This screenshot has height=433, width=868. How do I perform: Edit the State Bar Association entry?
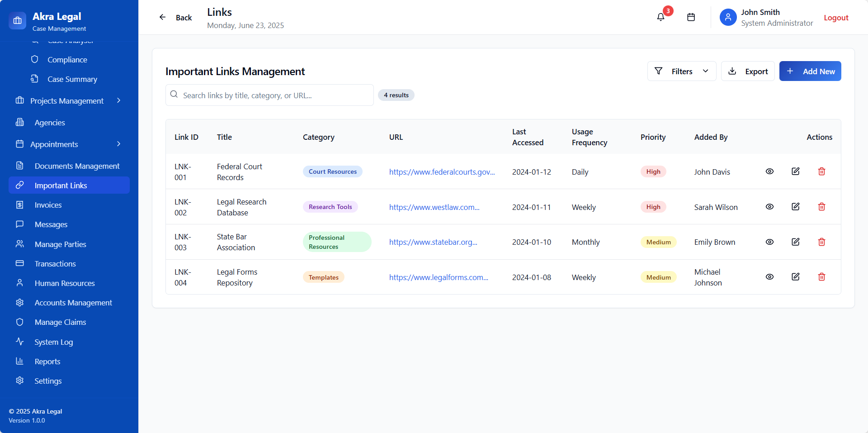coord(796,242)
